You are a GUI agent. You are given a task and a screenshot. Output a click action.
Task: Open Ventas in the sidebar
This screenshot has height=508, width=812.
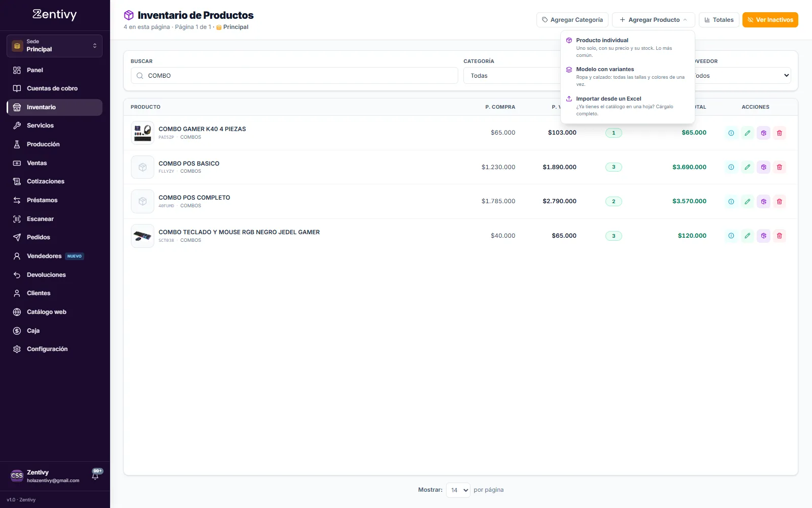[55, 163]
